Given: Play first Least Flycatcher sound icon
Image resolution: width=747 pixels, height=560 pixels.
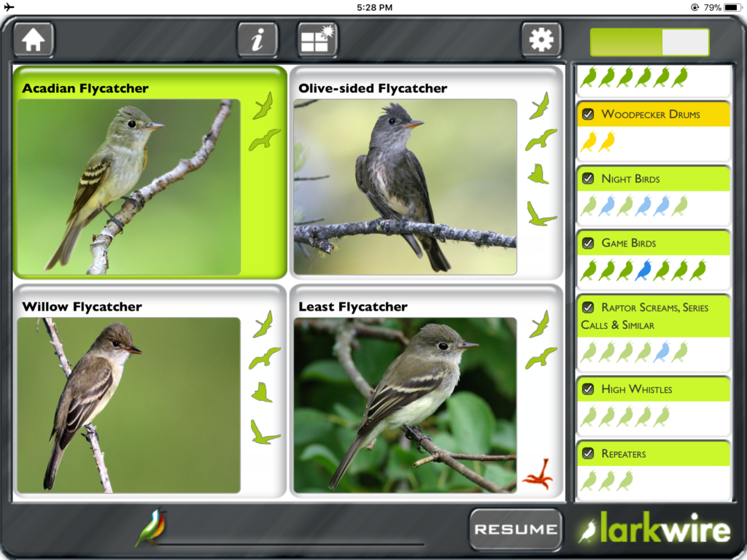Looking at the screenshot, I should point(540,324).
